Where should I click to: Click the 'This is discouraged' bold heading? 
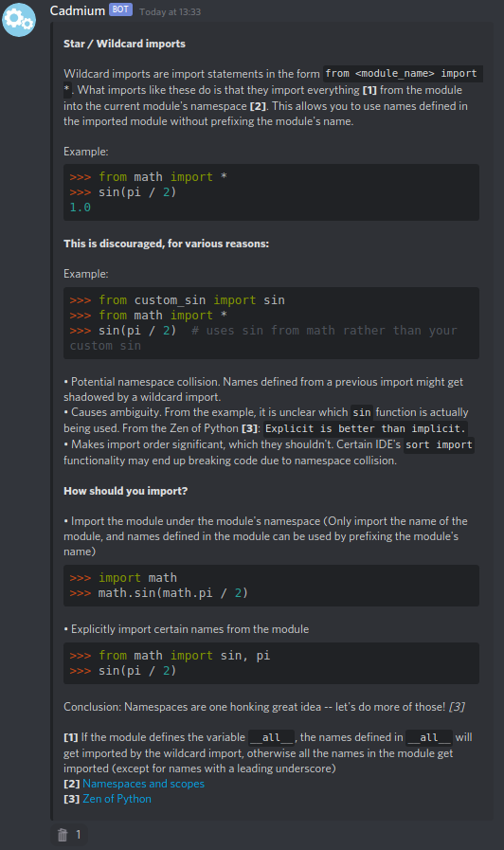[166, 244]
